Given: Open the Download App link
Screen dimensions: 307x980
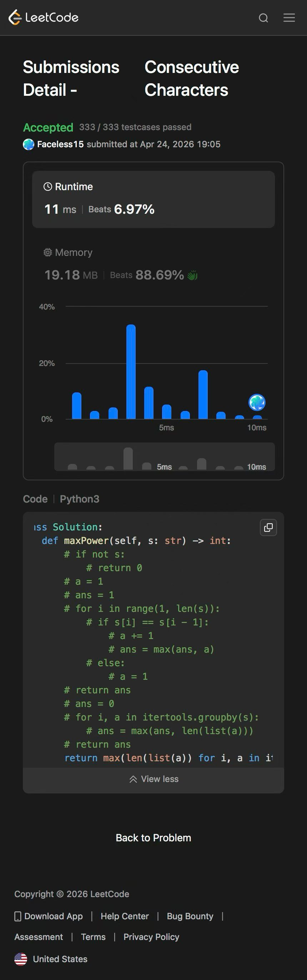Looking at the screenshot, I should coord(49,916).
